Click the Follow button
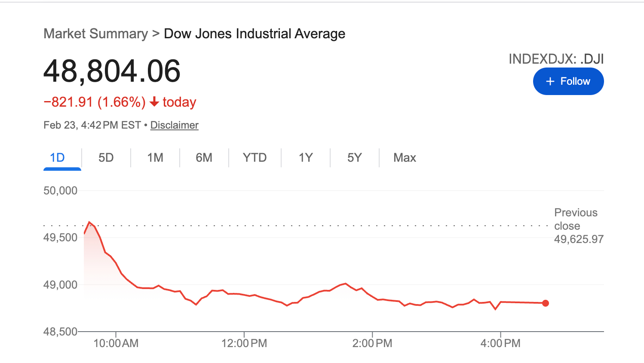 pos(568,81)
